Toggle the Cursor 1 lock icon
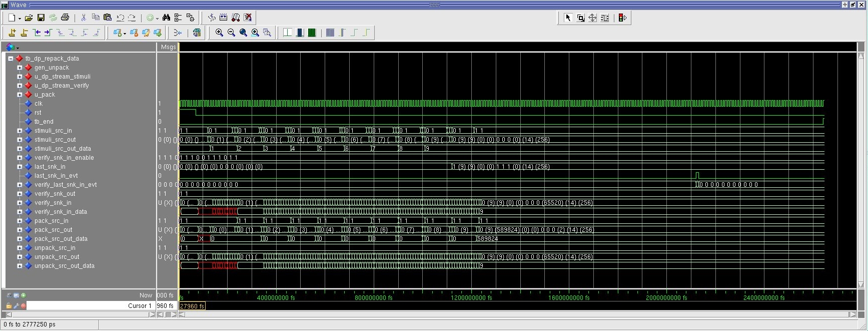Viewport: 868px width, 331px height. (9, 306)
